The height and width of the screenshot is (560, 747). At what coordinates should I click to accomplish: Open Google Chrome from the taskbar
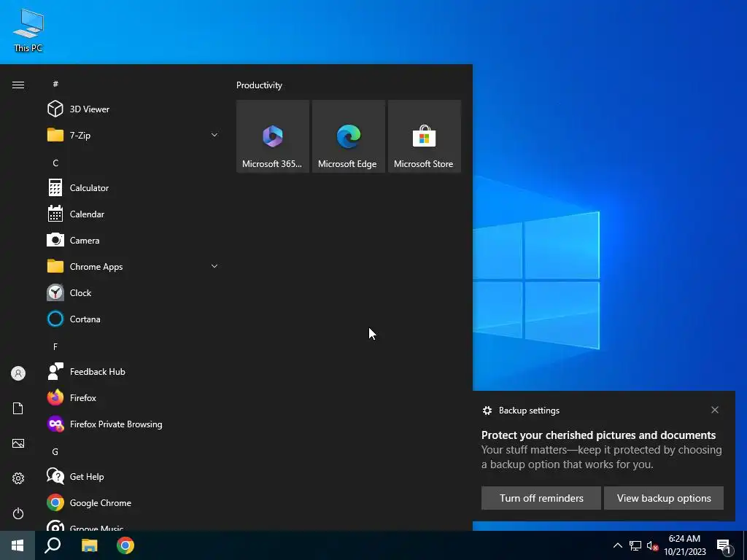click(125, 545)
